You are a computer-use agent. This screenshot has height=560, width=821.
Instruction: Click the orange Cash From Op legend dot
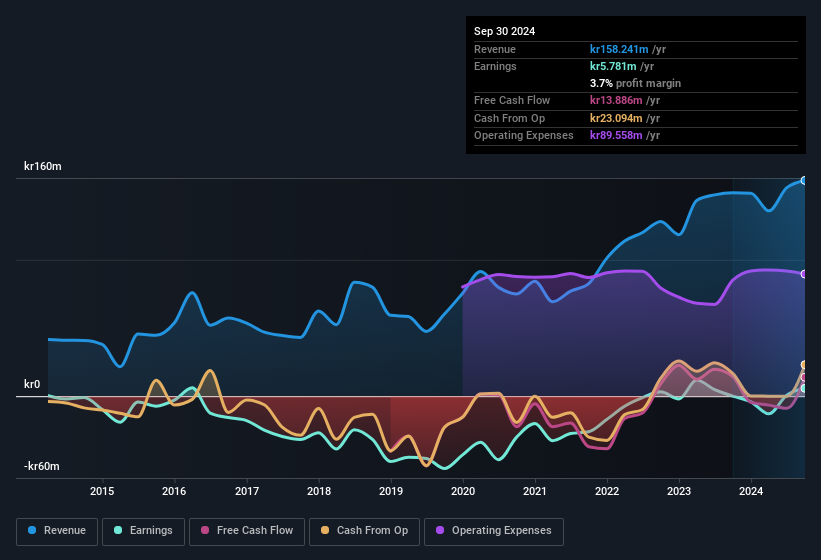(x=325, y=530)
